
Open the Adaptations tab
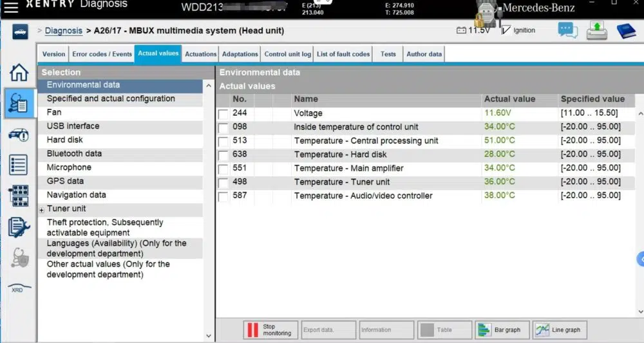coord(240,54)
